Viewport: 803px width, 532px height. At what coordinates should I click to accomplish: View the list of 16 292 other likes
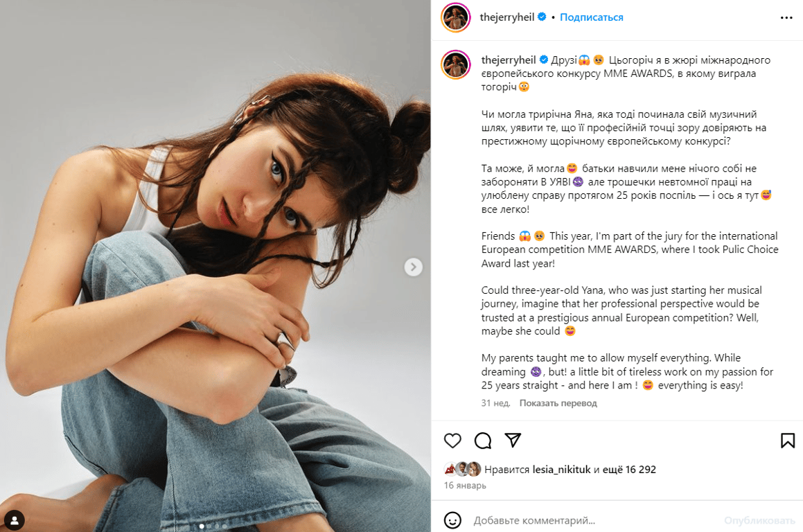pos(630,470)
